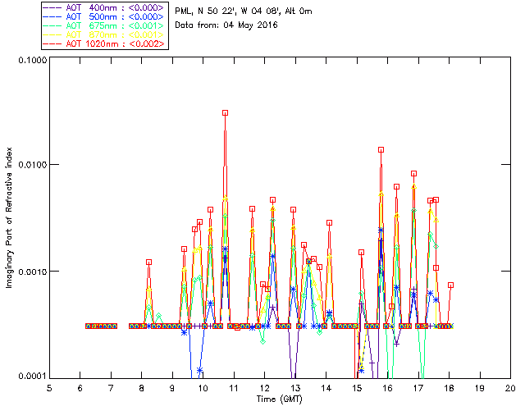Click the 0.0010 y-axis tick label
The image size is (525, 420).
32,272
